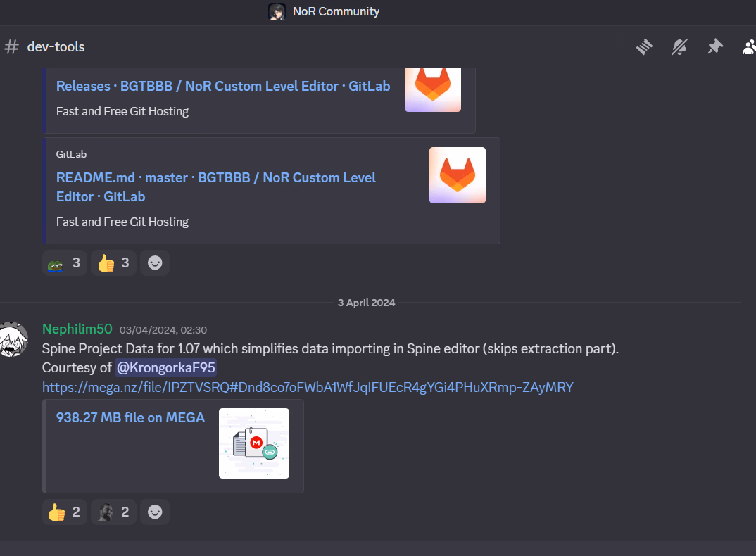Click Nephilim50 username
The height and width of the screenshot is (556, 756).
pyautogui.click(x=77, y=329)
